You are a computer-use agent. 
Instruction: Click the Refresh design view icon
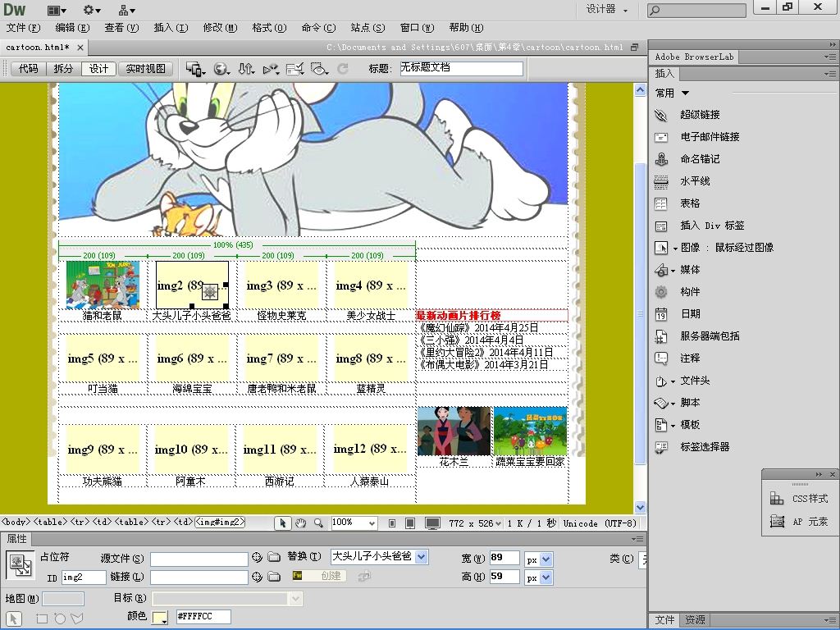(x=343, y=69)
